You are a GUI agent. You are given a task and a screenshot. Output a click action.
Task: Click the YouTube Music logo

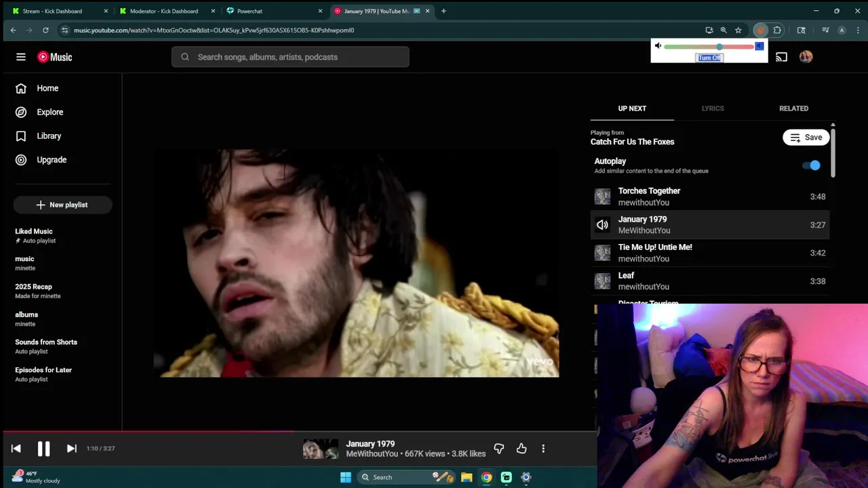(x=55, y=57)
